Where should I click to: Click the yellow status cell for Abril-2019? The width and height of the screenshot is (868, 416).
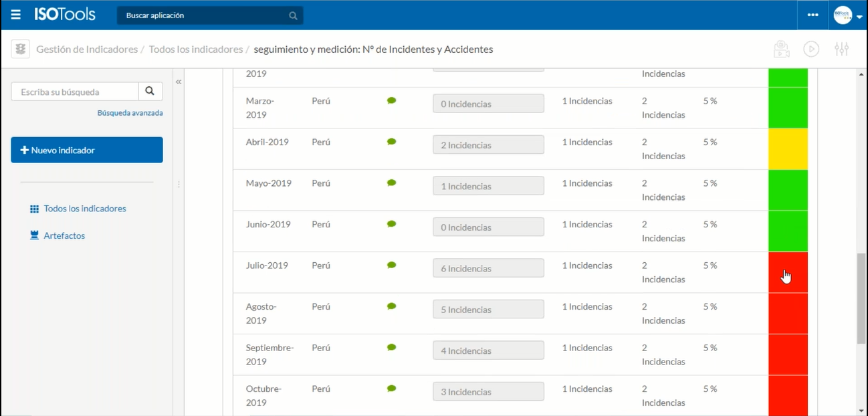[788, 149]
